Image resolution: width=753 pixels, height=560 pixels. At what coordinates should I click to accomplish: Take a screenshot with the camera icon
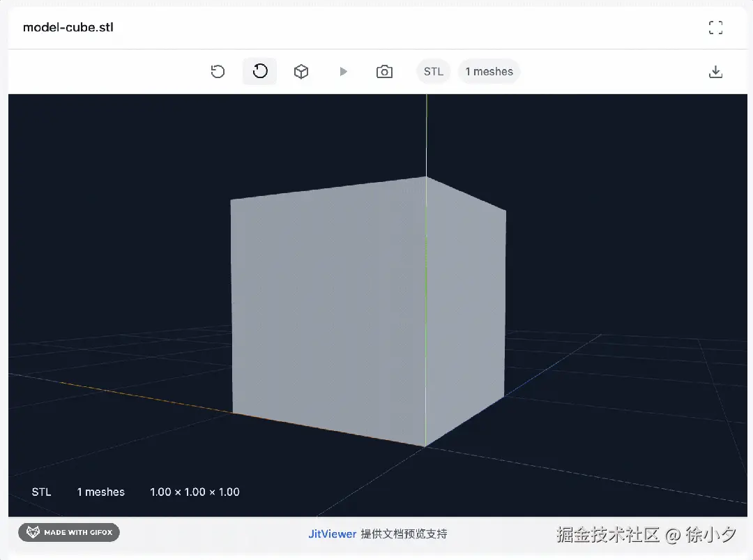point(384,72)
